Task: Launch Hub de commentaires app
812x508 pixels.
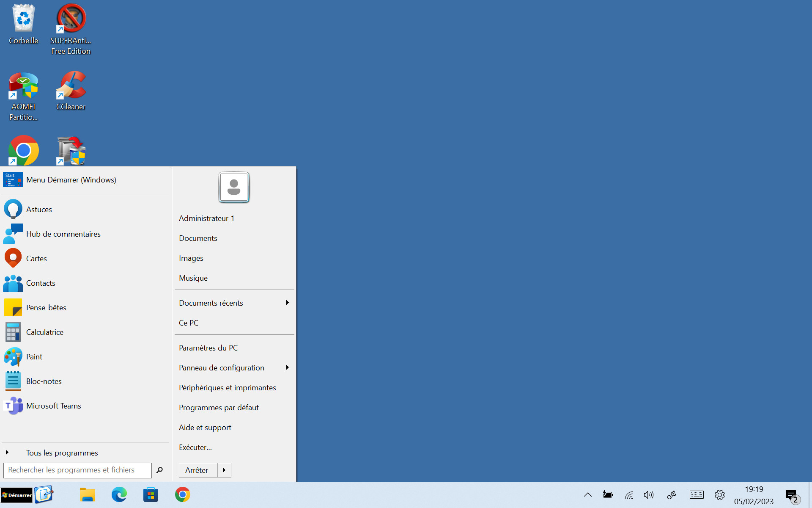Action: tap(85, 234)
